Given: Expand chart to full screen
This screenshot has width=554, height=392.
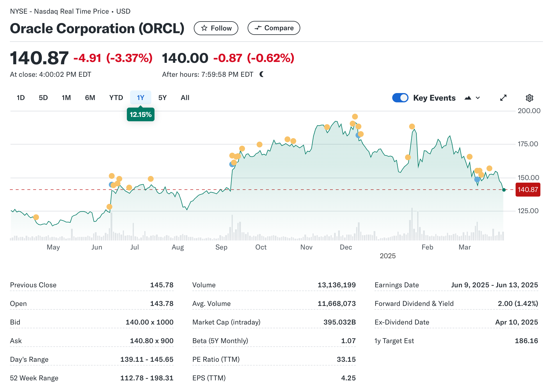Looking at the screenshot, I should 503,98.
